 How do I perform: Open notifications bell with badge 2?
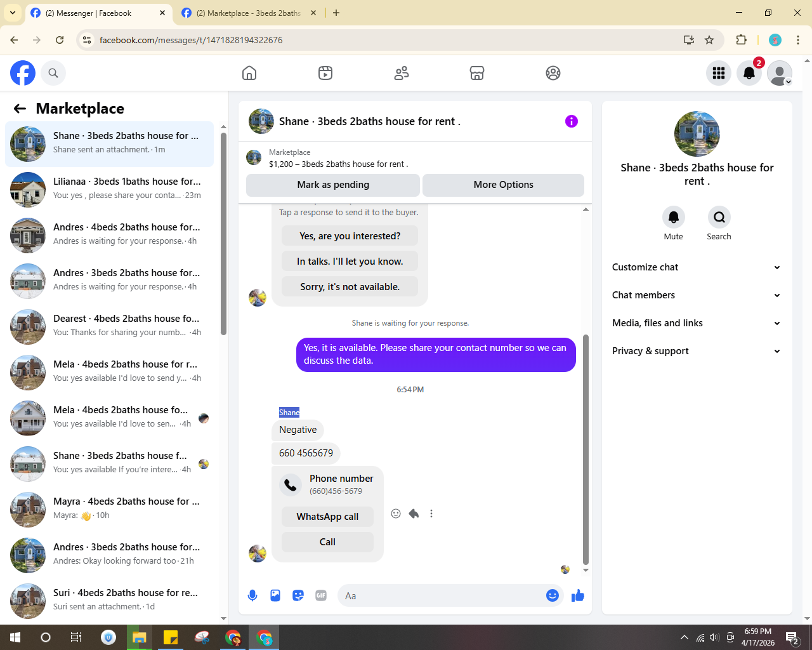[x=749, y=73]
